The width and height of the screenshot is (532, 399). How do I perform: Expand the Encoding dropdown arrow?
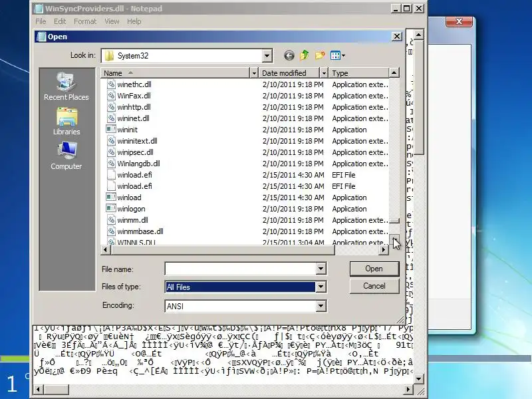[321, 306]
